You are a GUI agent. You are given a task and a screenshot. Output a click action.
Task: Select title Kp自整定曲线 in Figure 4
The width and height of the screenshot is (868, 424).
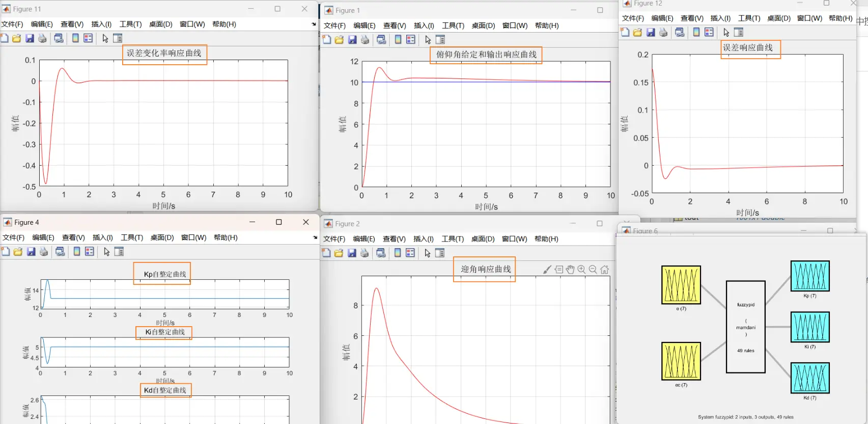pyautogui.click(x=165, y=274)
